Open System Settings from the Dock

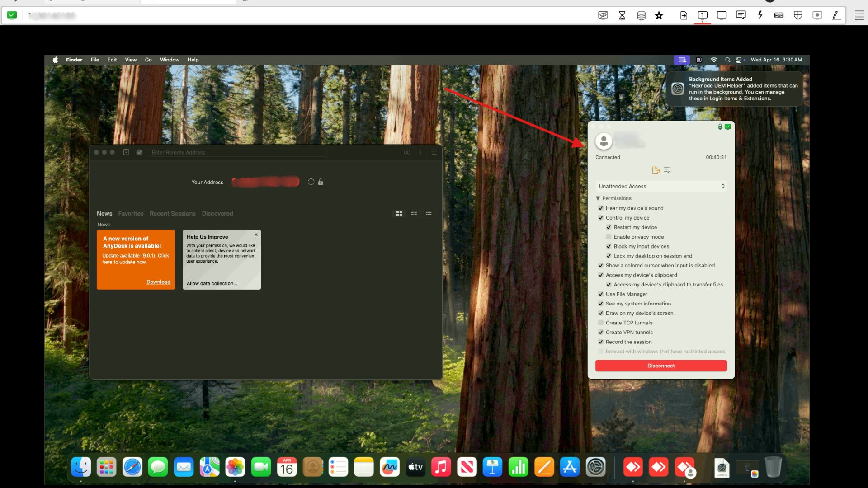[595, 467]
